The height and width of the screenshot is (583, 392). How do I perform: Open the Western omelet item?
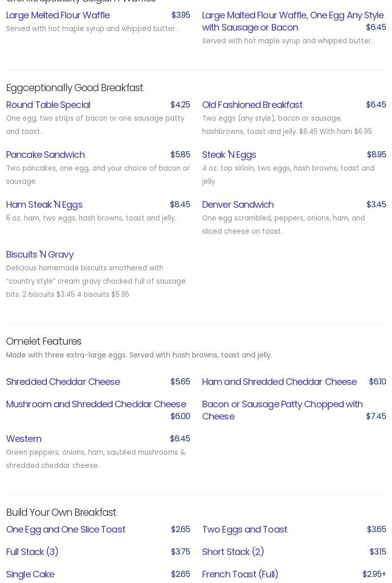24,439
